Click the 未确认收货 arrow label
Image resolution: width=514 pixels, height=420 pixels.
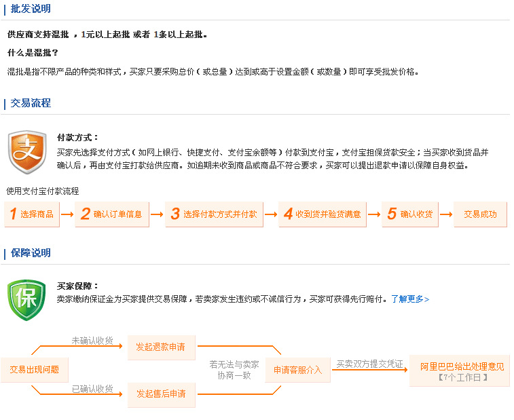(x=92, y=341)
